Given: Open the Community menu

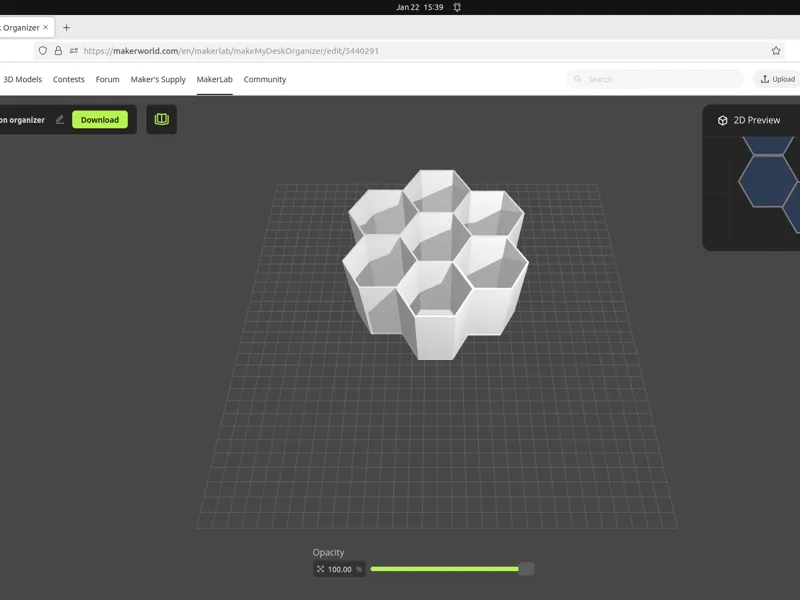Looking at the screenshot, I should tap(265, 79).
